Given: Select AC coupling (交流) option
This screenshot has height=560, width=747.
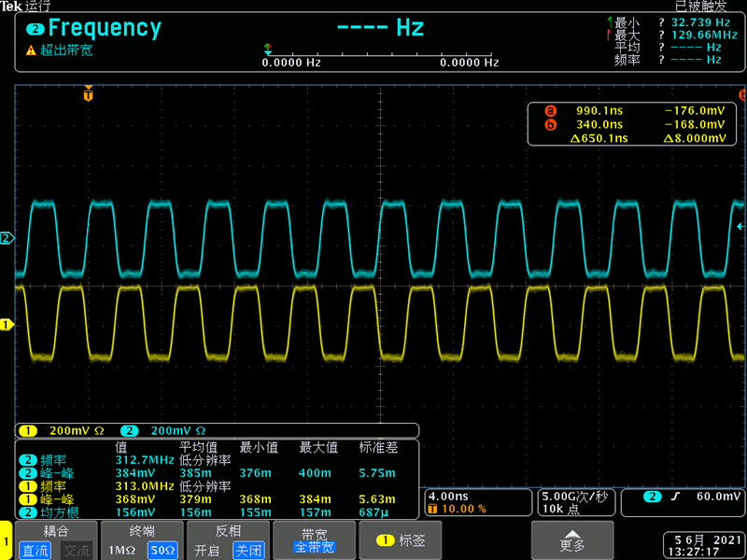Looking at the screenshot, I should coord(76,551).
